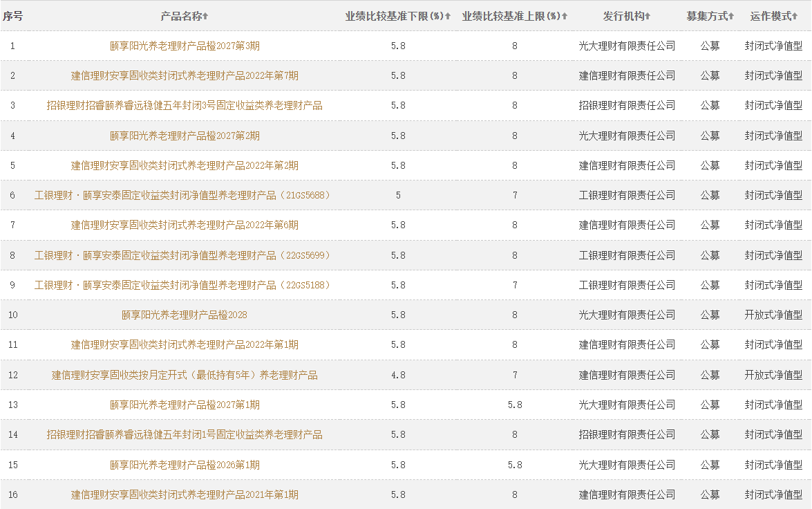Open 建信理财安享固收类封闭式养老理财产品2021年第1期

185,495
